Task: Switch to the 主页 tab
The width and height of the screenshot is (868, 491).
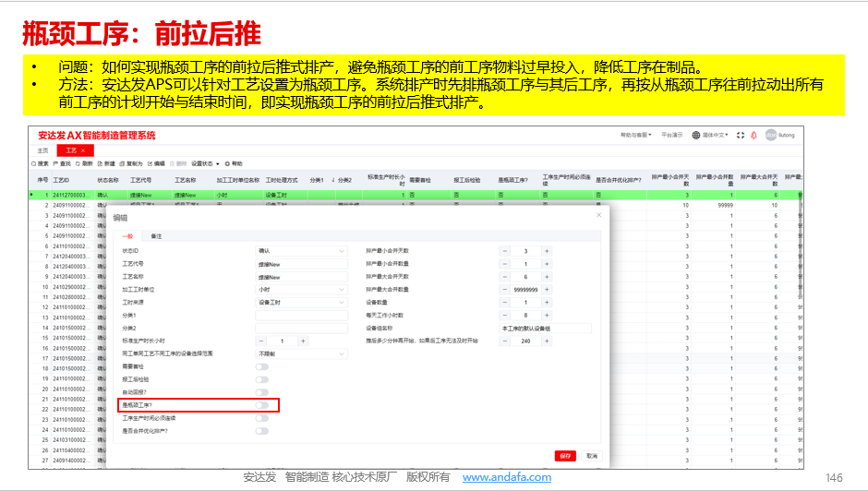Action: point(42,150)
